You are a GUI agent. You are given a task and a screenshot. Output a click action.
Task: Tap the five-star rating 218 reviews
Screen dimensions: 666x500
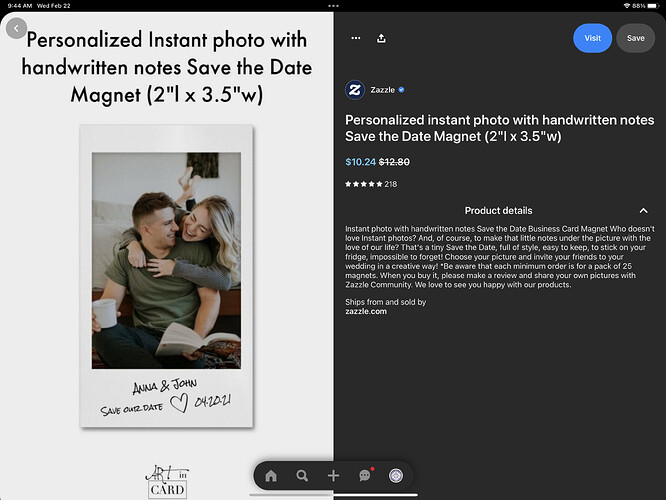pos(371,184)
